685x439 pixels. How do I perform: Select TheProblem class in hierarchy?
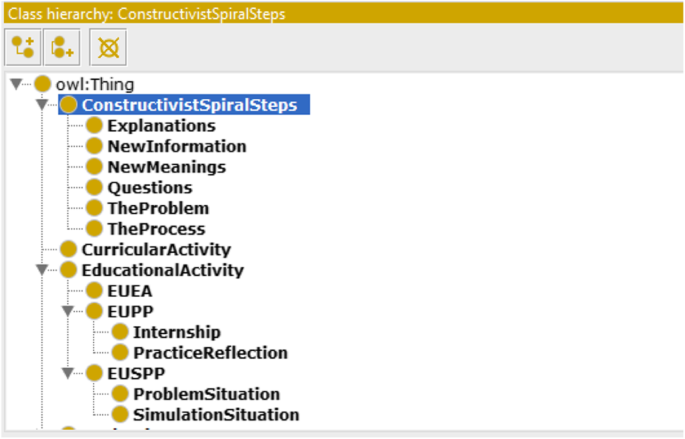pos(158,208)
